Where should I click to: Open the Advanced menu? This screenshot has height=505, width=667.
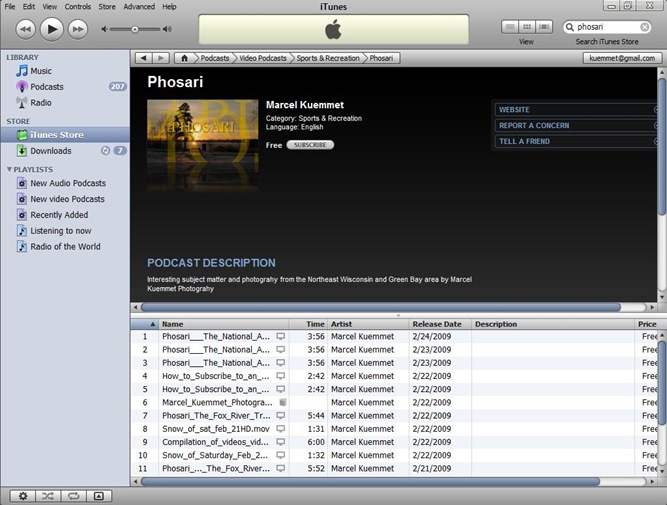pos(139,6)
